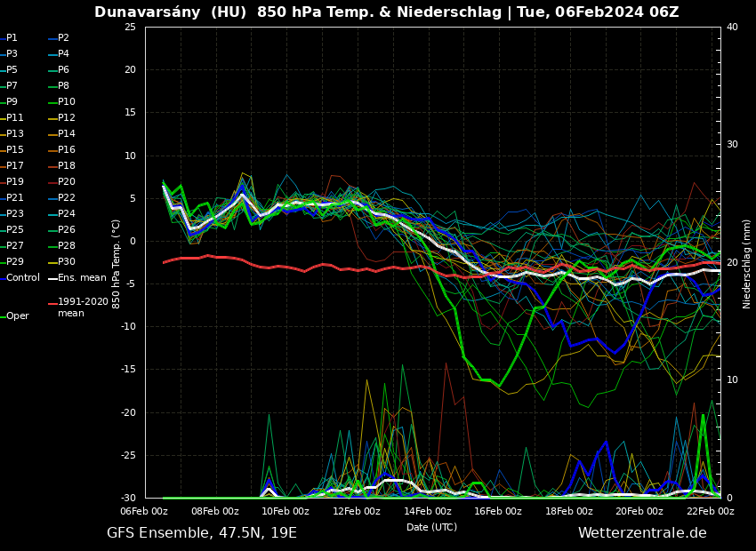The height and width of the screenshot is (551, 756).
Task: Click the Wetterzentrale.de text
Action: [x=642, y=533]
